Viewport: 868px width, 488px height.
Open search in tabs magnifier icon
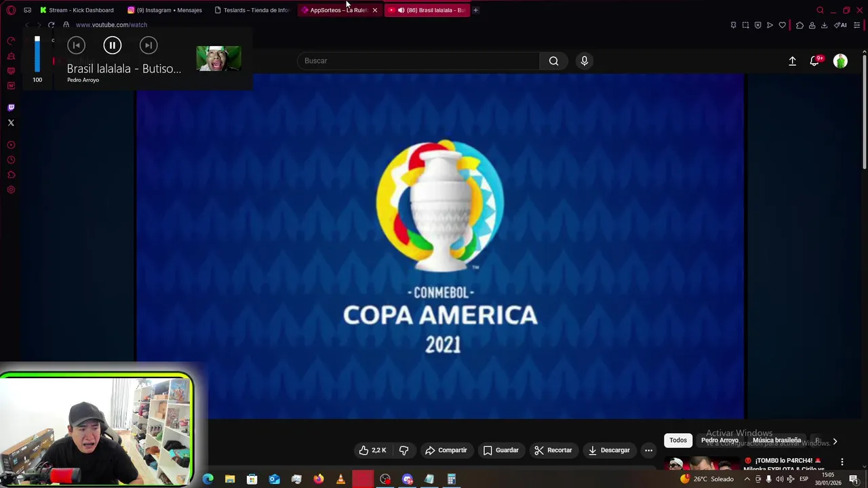point(820,10)
